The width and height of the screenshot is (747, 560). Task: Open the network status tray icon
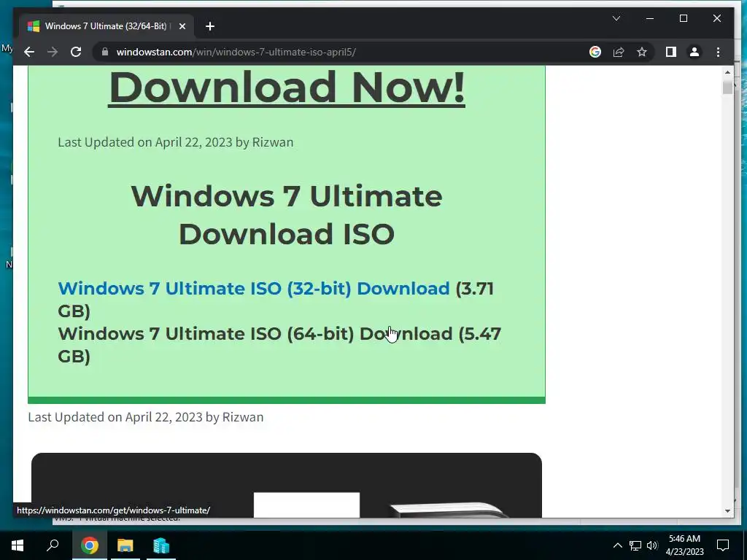[x=635, y=545]
